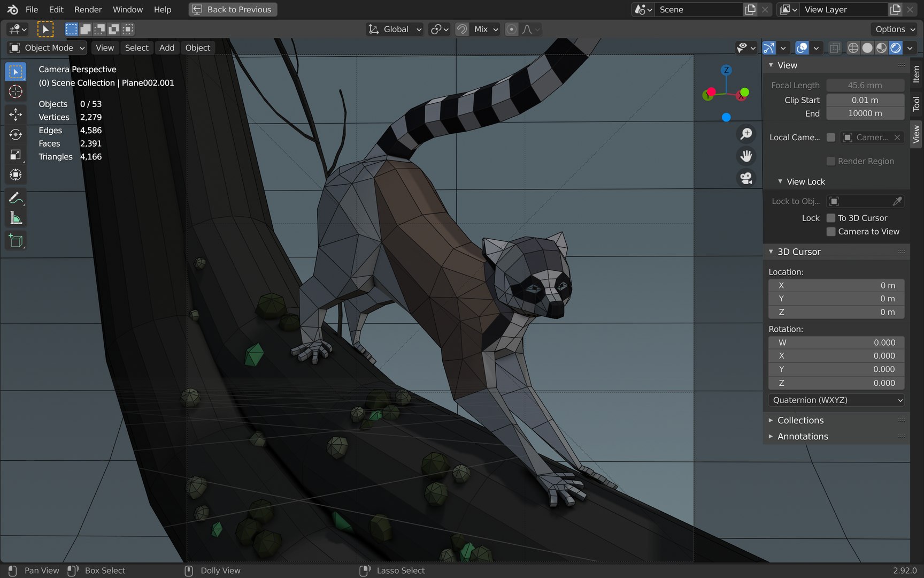Open the Quaternion (WXYZ) rotation mode dropdown
924x578 pixels.
coord(836,400)
